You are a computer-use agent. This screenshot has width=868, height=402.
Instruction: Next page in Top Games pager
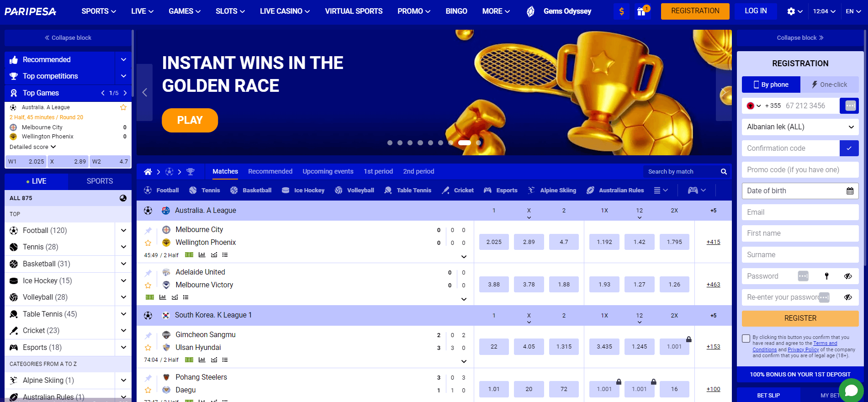[125, 93]
